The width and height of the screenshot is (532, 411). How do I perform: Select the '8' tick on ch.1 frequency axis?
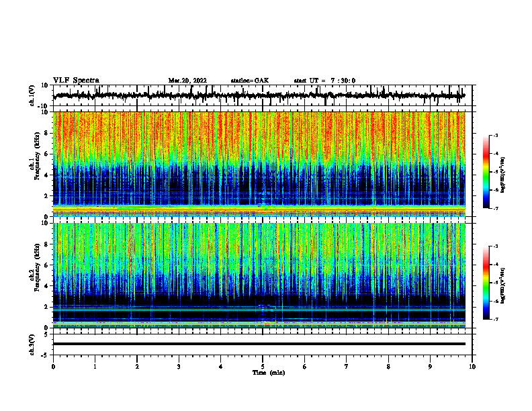pyautogui.click(x=46, y=133)
